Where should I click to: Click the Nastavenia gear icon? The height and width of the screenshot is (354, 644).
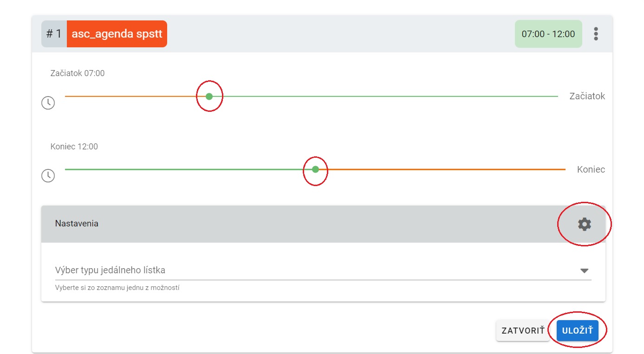[x=584, y=224]
